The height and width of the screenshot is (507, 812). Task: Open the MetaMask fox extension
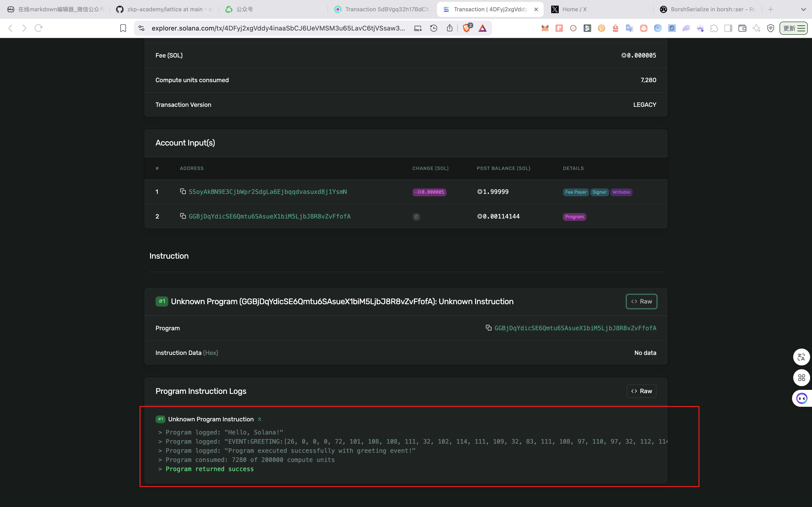click(545, 28)
